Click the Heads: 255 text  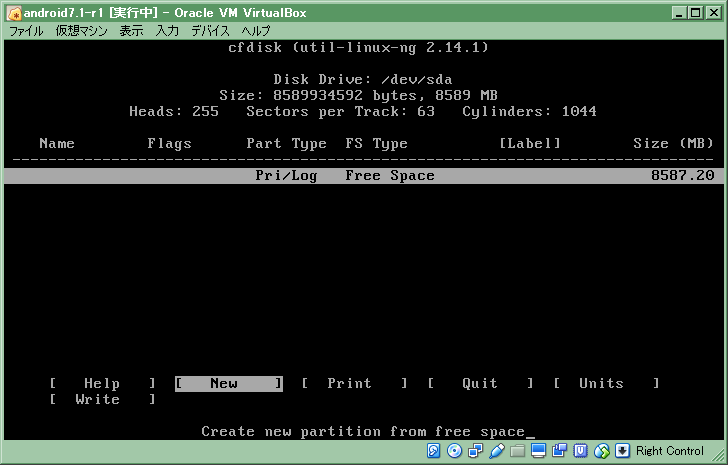click(x=174, y=111)
